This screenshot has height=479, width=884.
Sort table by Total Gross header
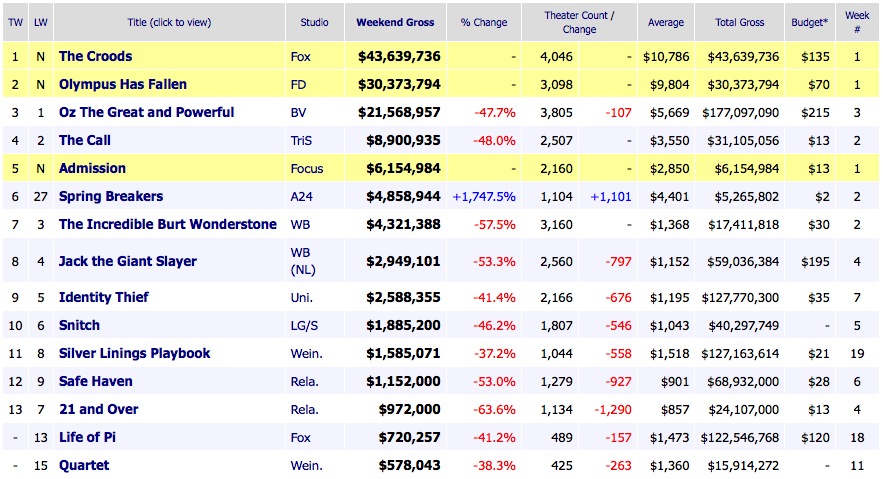pyautogui.click(x=740, y=22)
